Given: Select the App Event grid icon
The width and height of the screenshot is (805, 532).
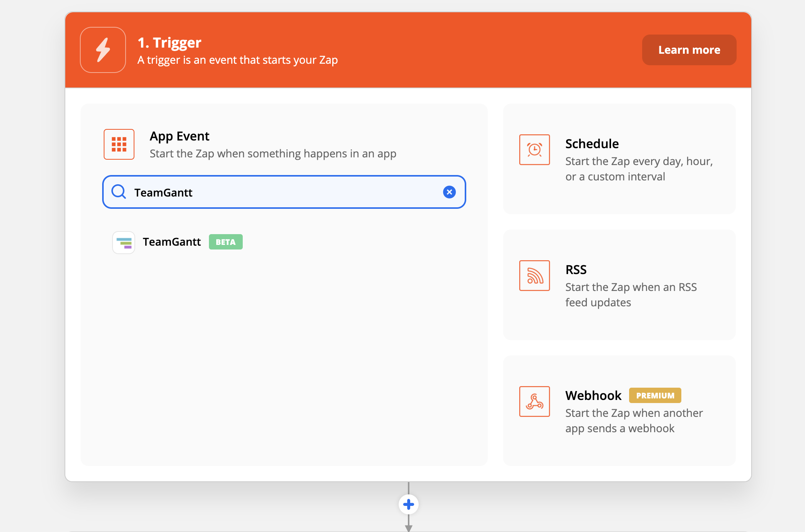Looking at the screenshot, I should 119,144.
